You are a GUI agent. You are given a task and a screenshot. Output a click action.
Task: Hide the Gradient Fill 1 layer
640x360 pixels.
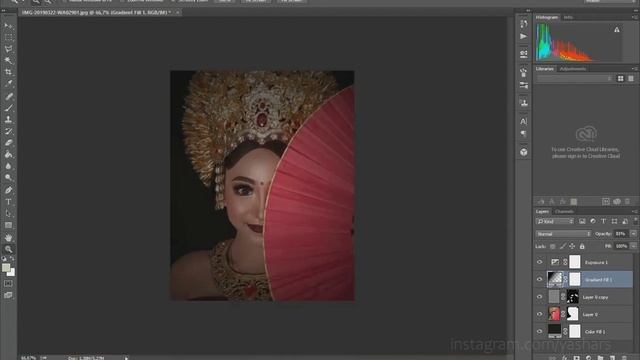click(540, 280)
